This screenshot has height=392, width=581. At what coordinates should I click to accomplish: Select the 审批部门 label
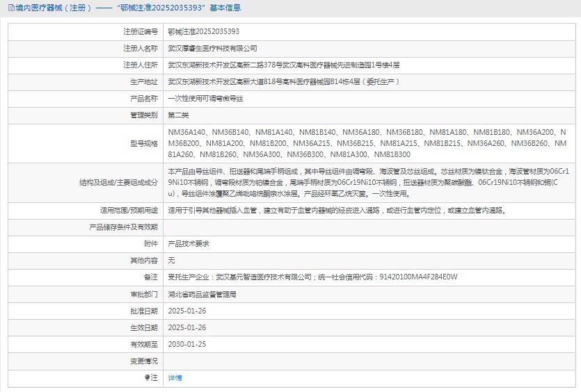144,294
